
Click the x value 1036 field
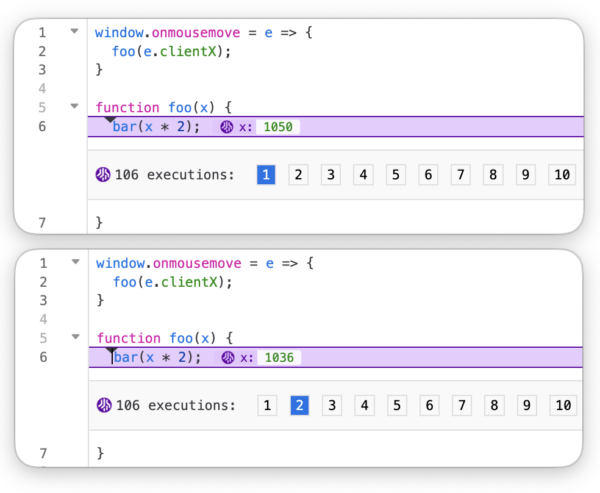pyautogui.click(x=280, y=357)
